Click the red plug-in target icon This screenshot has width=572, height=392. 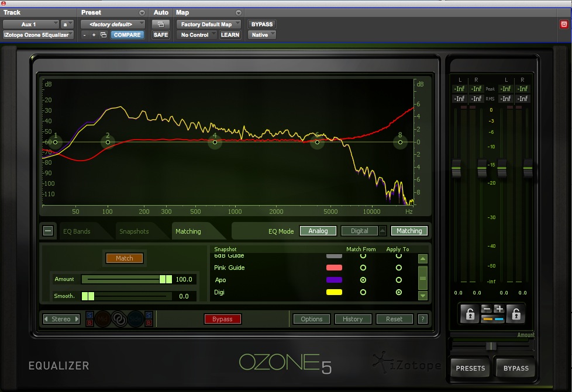[x=564, y=25]
